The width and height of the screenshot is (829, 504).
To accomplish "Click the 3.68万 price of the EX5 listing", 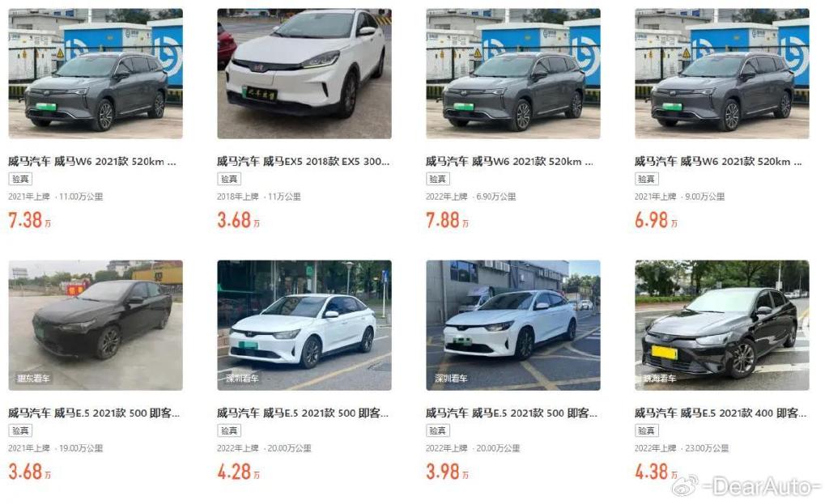I will pos(239,220).
